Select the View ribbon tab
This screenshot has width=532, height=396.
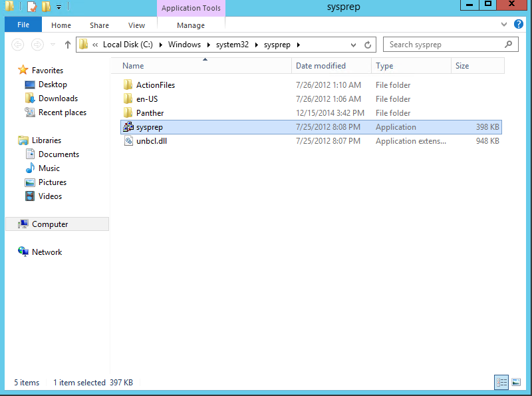[x=136, y=25]
